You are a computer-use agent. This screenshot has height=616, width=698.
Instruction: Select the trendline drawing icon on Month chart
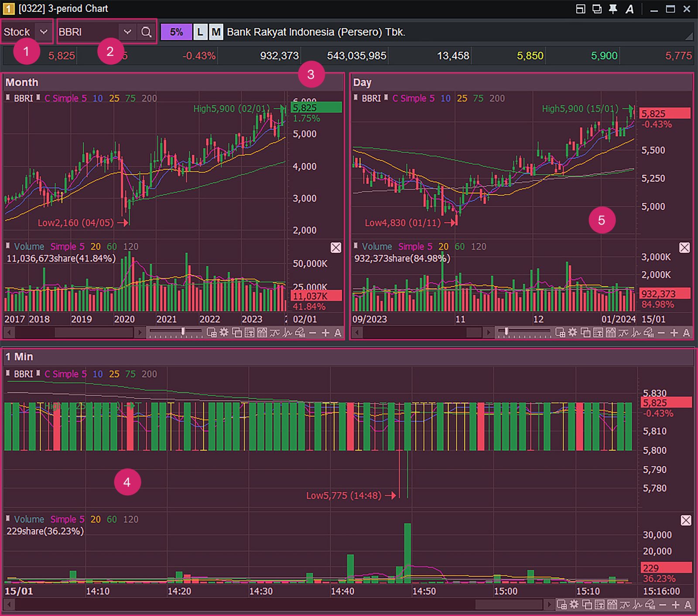pyautogui.click(x=274, y=332)
